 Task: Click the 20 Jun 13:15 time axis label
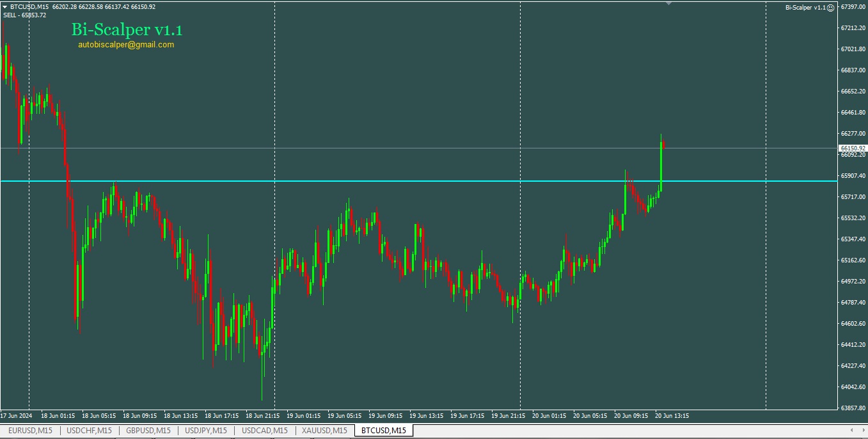[672, 415]
